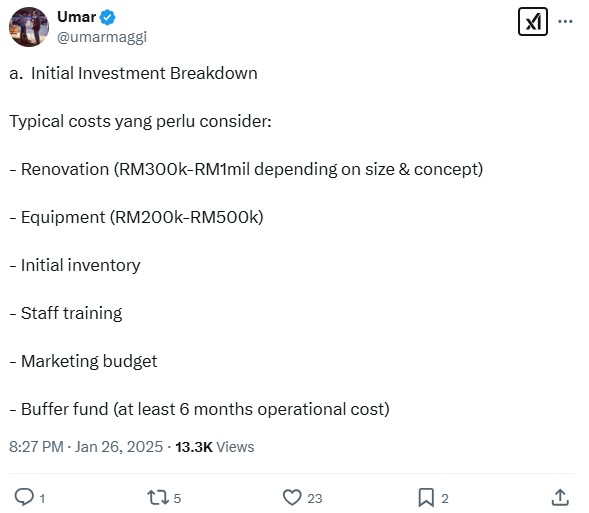This screenshot has height=513, width=589.
Task: Like the tweet with the heart icon
Action: [x=292, y=498]
